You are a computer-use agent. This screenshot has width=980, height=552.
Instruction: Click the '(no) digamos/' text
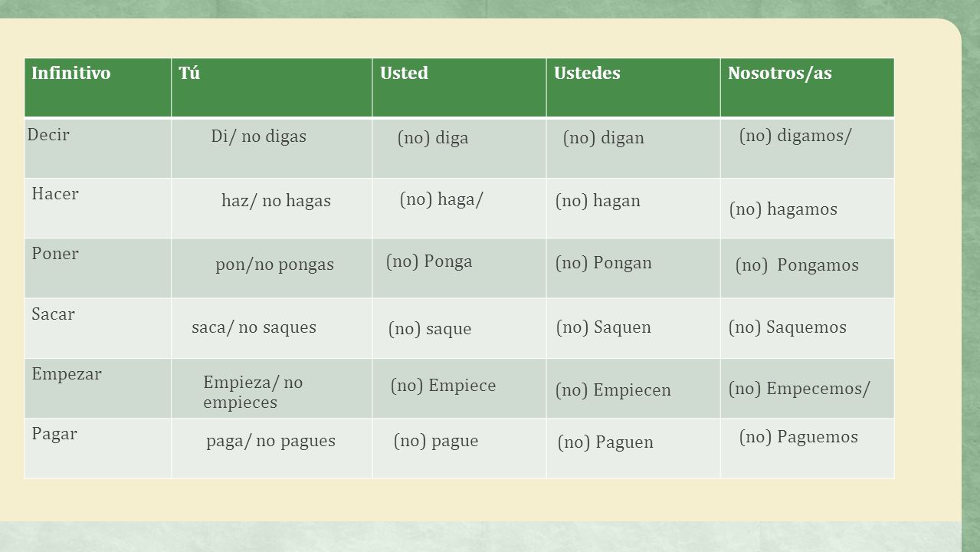[x=795, y=136]
